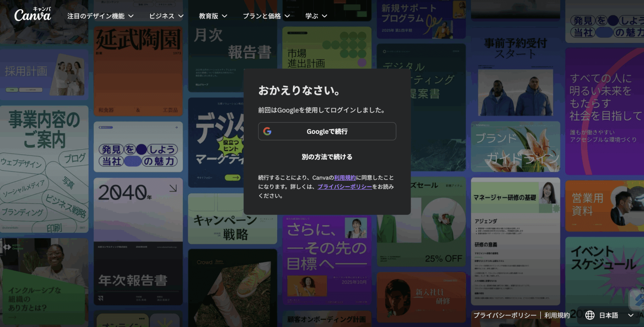Expand chevron next to プランと価格
644x327 pixels.
tap(287, 16)
